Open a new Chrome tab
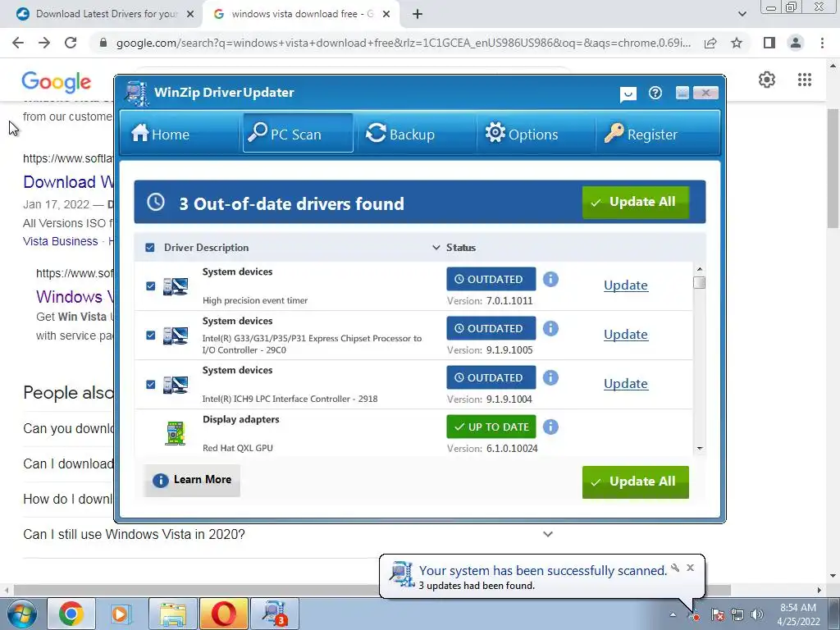 pos(418,15)
